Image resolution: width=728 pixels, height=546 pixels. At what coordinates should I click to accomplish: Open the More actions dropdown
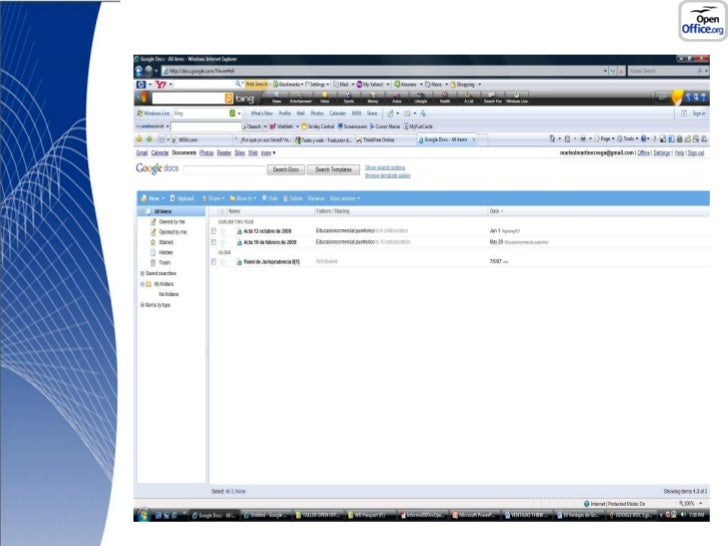(344, 198)
